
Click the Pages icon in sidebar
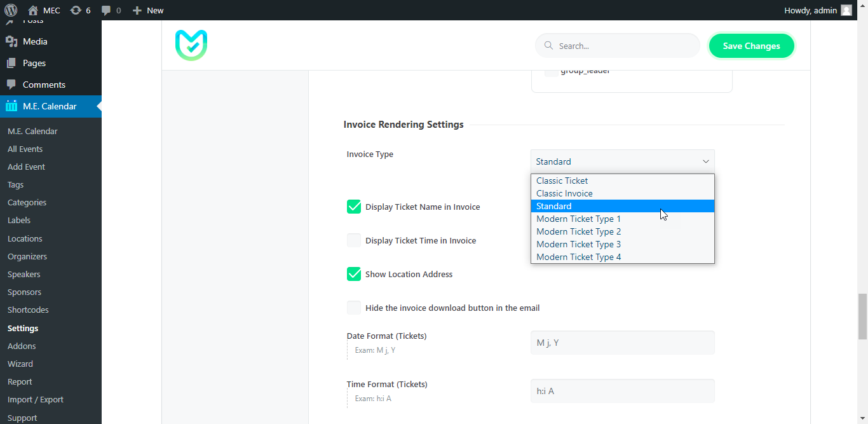[x=11, y=63]
